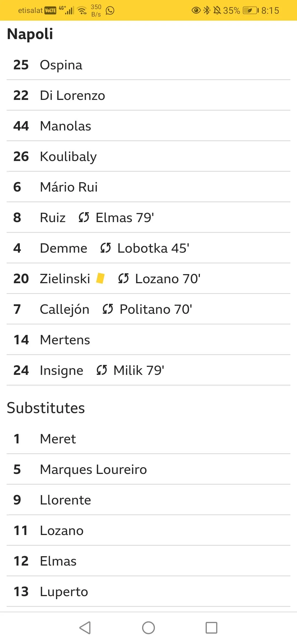The image size is (297, 644).
Task: Tap the battery icon in status bar
Action: click(250, 11)
